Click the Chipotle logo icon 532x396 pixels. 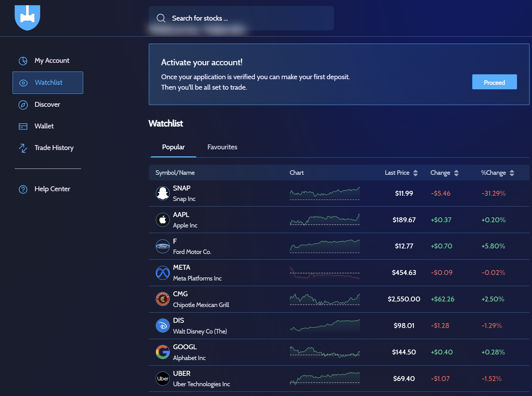pos(163,299)
